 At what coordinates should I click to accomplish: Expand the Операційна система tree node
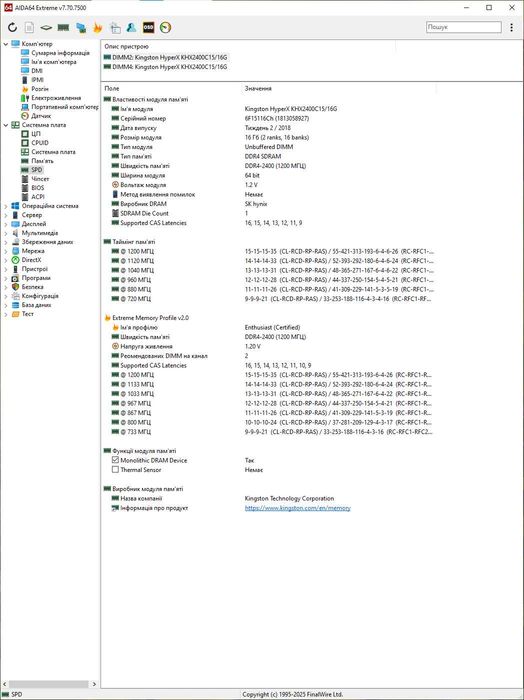click(x=6, y=206)
